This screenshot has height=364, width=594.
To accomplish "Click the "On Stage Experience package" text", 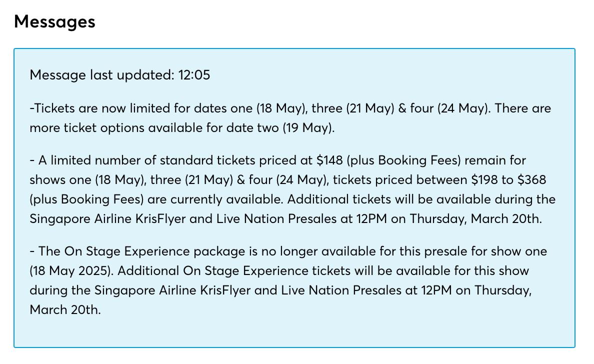I will click(x=154, y=251).
